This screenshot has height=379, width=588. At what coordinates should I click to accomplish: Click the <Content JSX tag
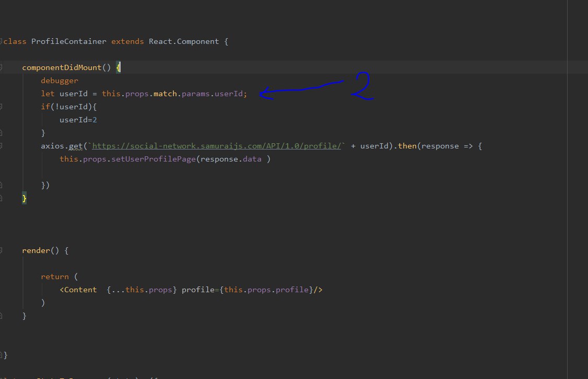(78, 290)
